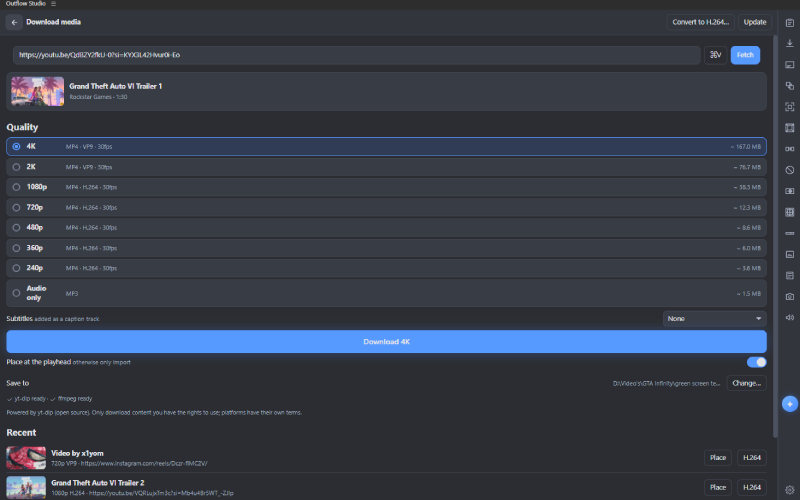The width and height of the screenshot is (800, 500).
Task: Click the '~ 167.0 MB' size text
Action: click(745, 147)
